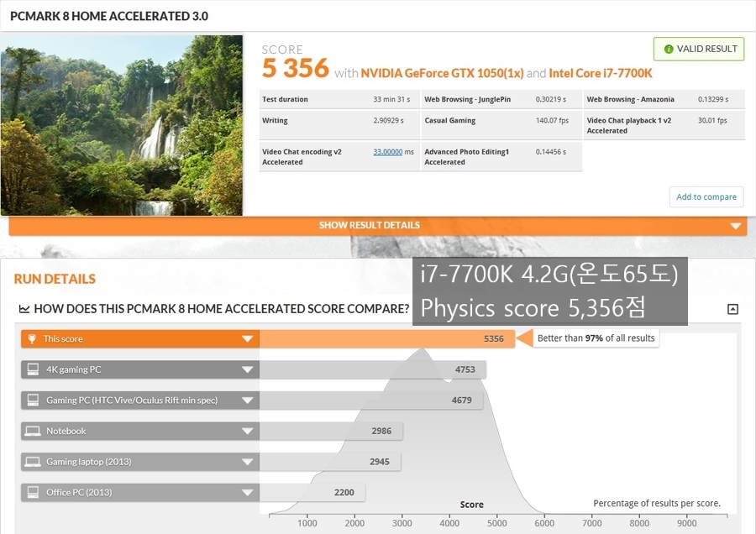Click the Casual Gaming 140.07 fps value
This screenshot has width=756, height=534.
[552, 121]
